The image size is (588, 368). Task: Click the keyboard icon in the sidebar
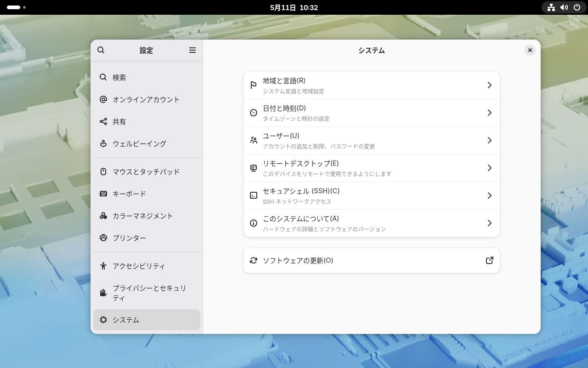pyautogui.click(x=103, y=194)
